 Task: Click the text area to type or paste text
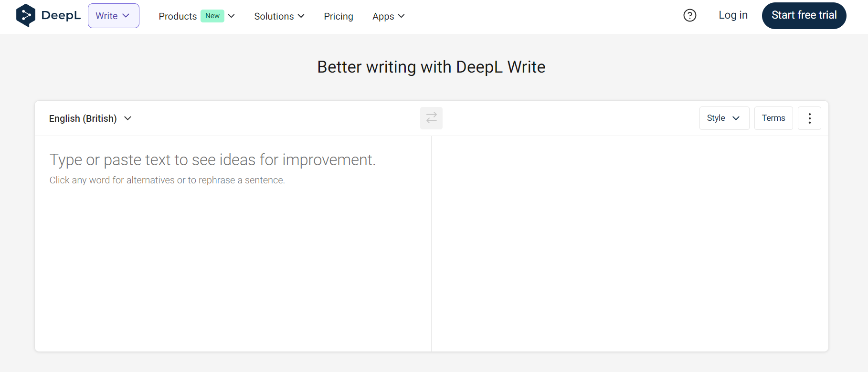(x=233, y=244)
